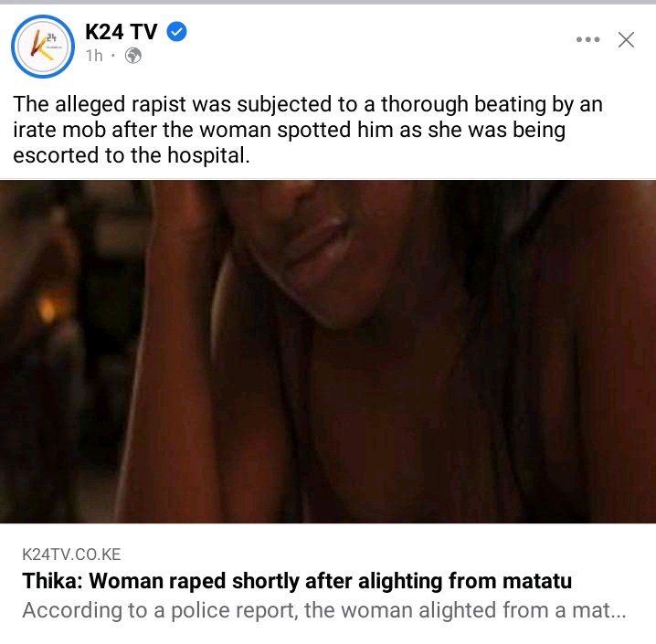Click the small 24 numeral in the logo
The width and height of the screenshot is (656, 644).
[x=51, y=38]
